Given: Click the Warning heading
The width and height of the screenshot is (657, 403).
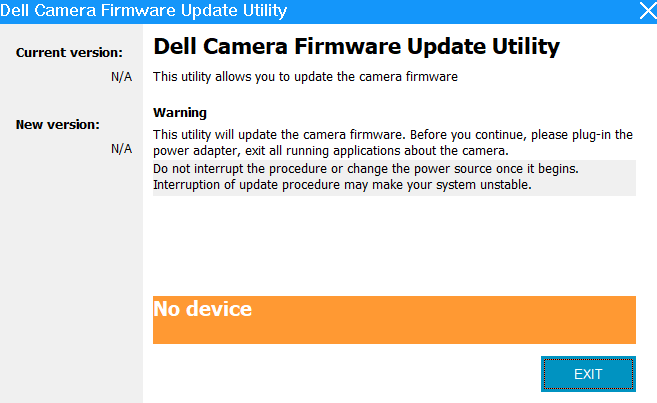Looking at the screenshot, I should 180,113.
